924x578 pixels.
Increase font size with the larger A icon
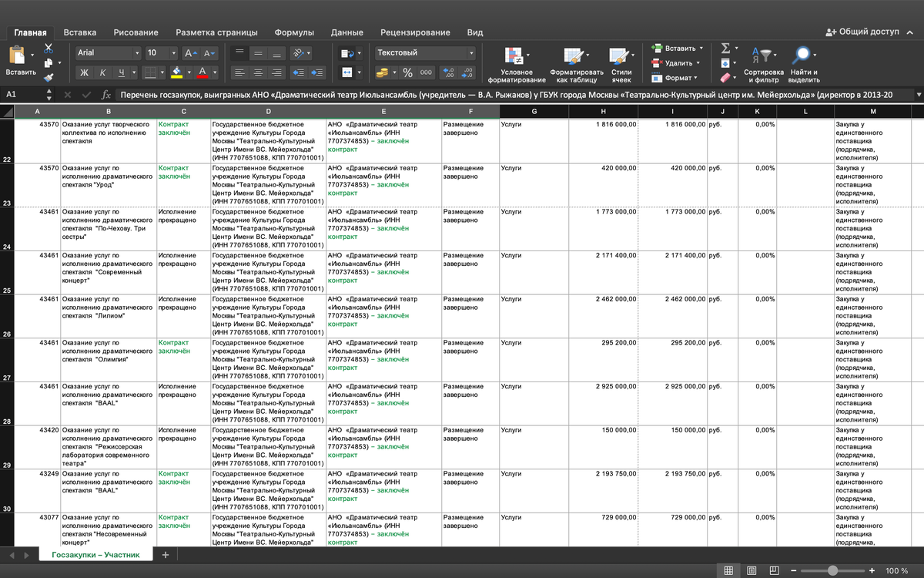coord(191,53)
